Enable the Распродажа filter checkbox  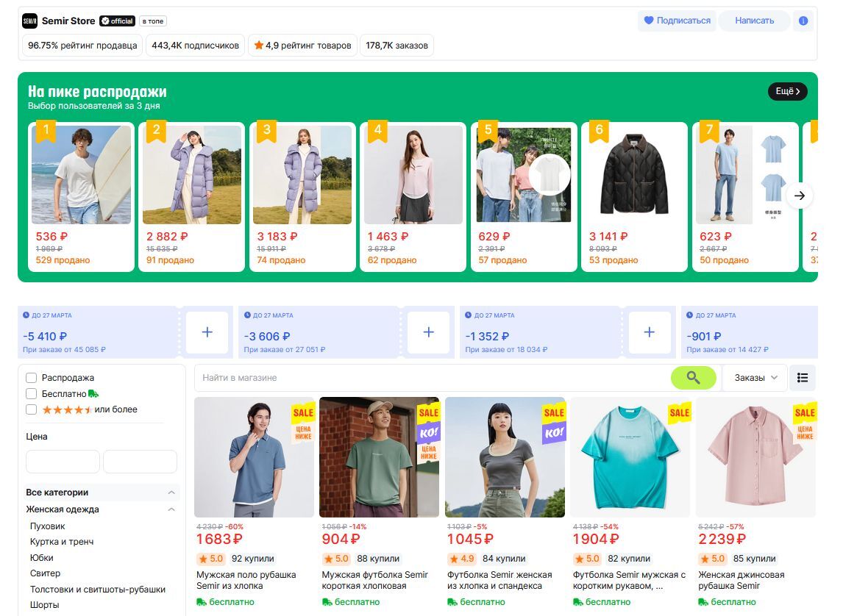pyautogui.click(x=32, y=378)
